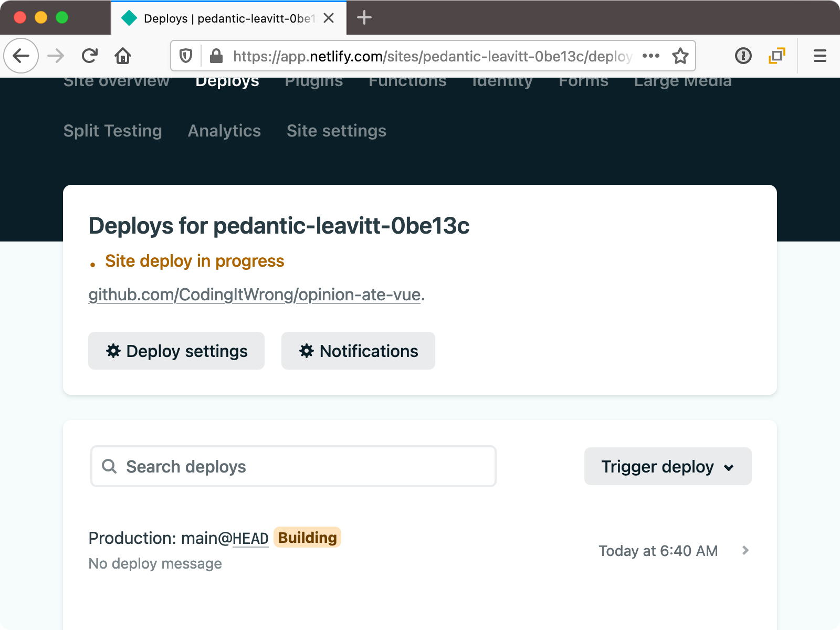The width and height of the screenshot is (840, 630).
Task: Click the Deploys for pedantic-leavitt-0be13c heading
Action: pos(279,226)
